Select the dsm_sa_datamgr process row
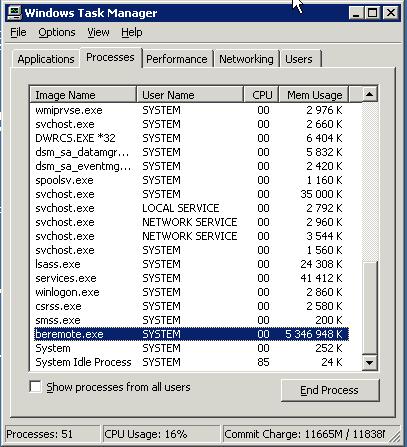 click(x=191, y=152)
